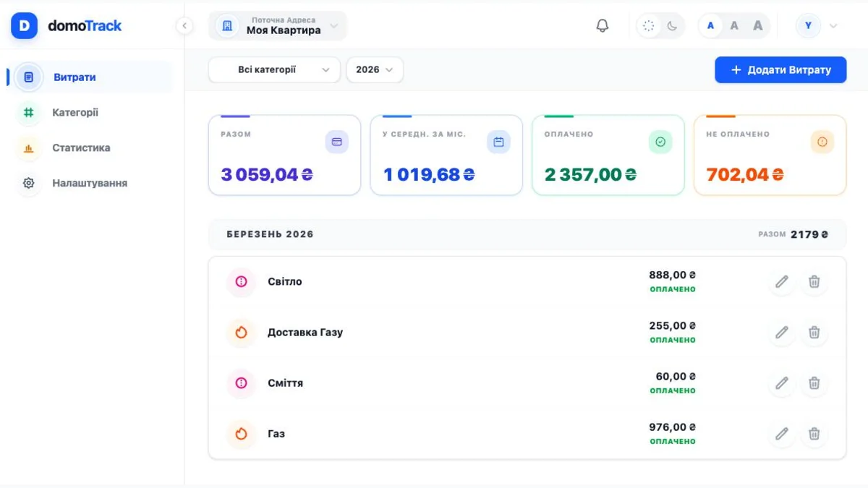The image size is (868, 488).
Task: Select the Світло expense name
Action: coord(285,282)
